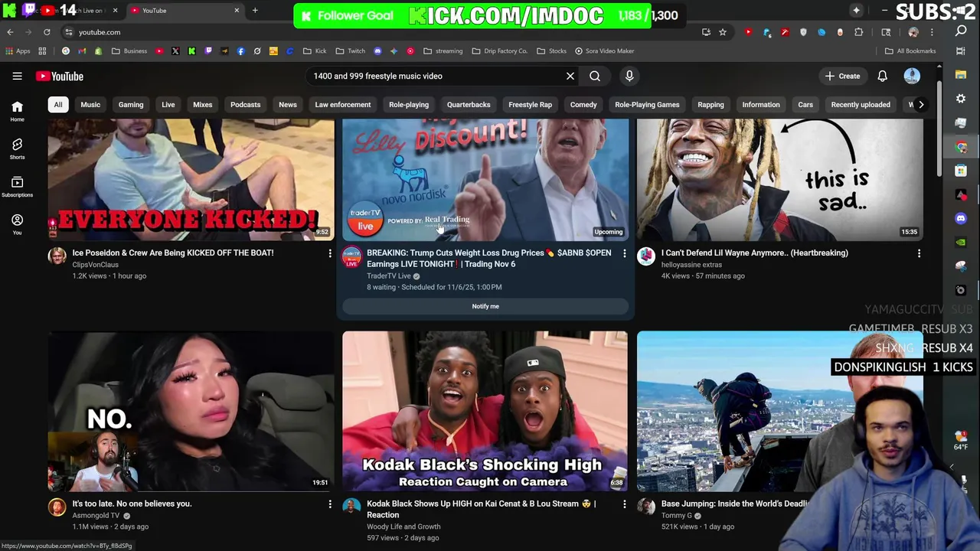This screenshot has height=551, width=980.
Task: Select the All filter chip
Action: [x=58, y=104]
